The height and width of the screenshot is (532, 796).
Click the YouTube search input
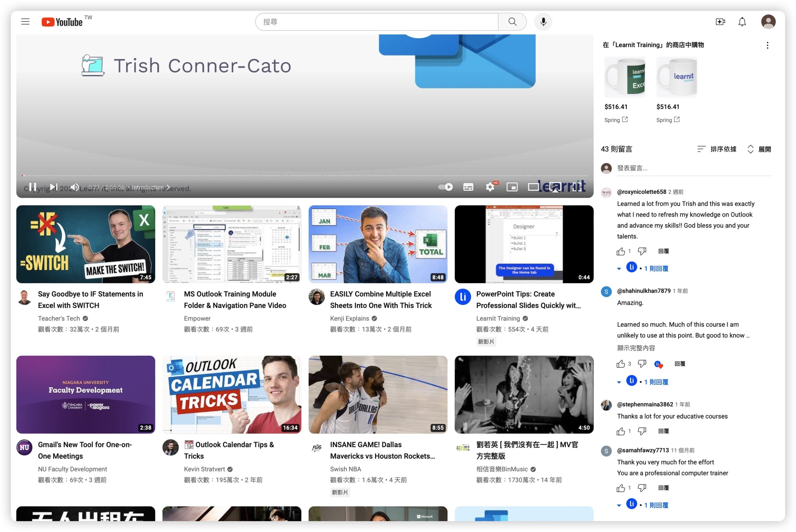(x=377, y=22)
